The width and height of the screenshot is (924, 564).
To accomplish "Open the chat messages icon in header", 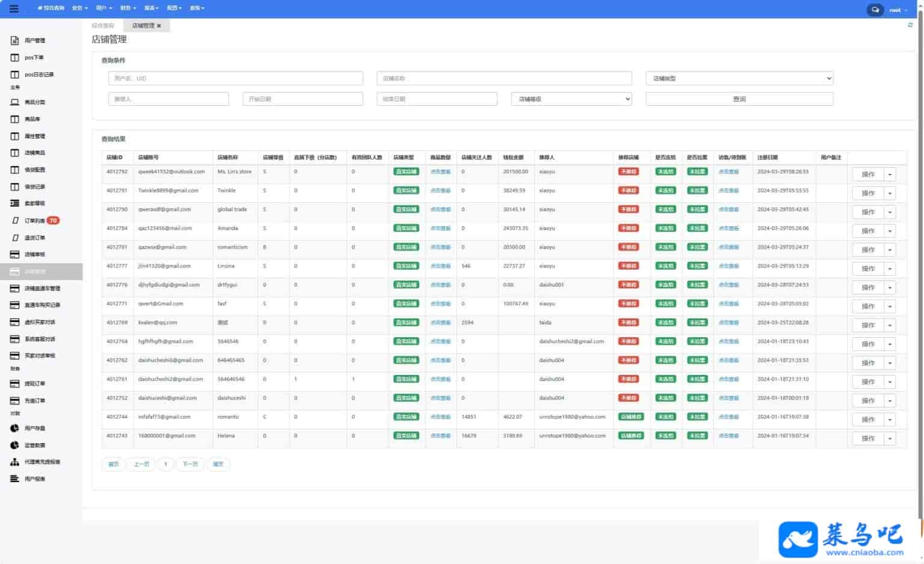I will coord(875,10).
